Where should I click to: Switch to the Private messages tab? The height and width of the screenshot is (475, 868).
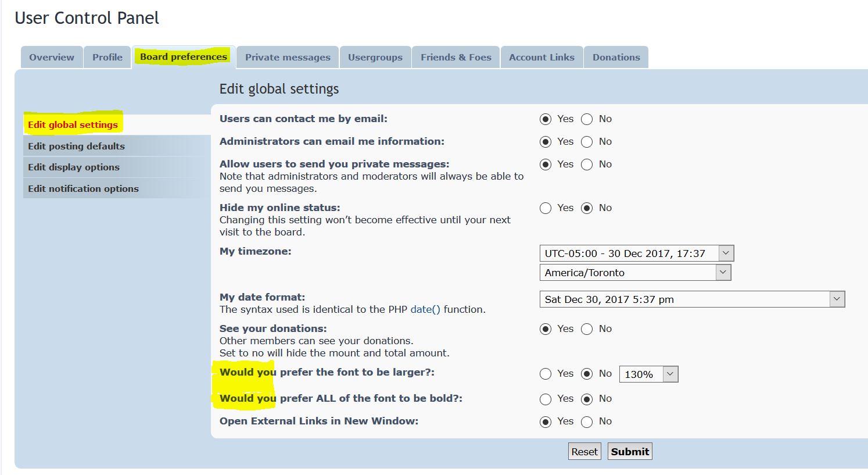pos(288,58)
